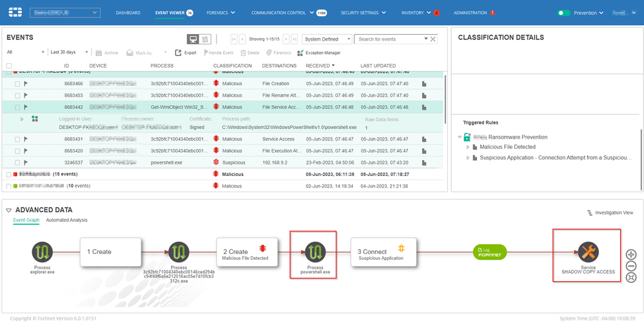
Task: Click flag icon for event 3246537
Action: (x=26, y=162)
